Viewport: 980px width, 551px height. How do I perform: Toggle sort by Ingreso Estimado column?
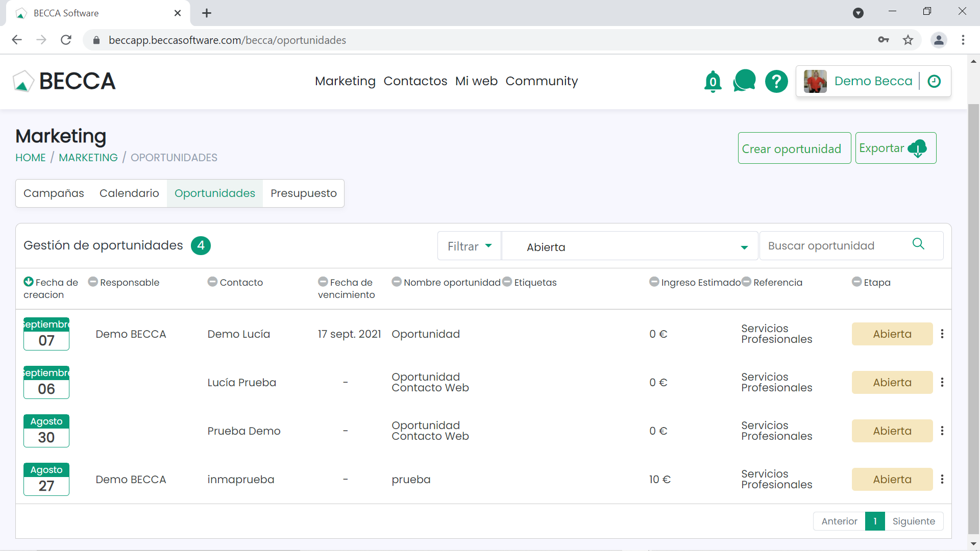pyautogui.click(x=654, y=282)
